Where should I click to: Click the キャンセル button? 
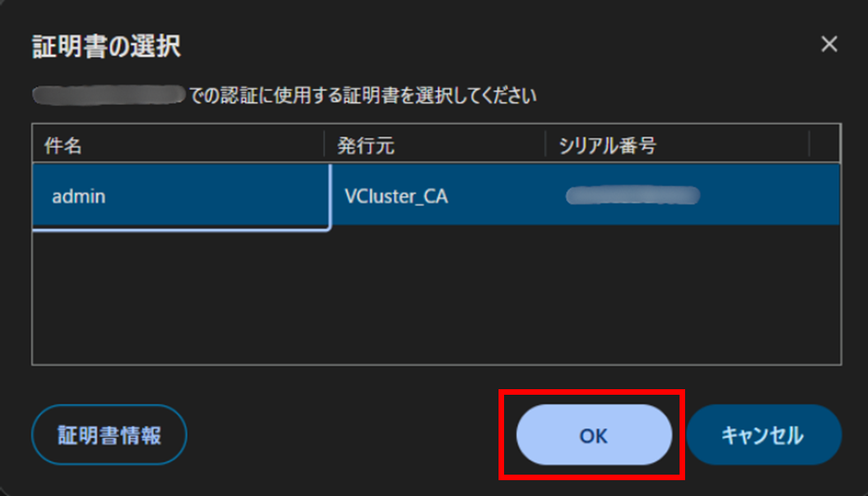763,435
